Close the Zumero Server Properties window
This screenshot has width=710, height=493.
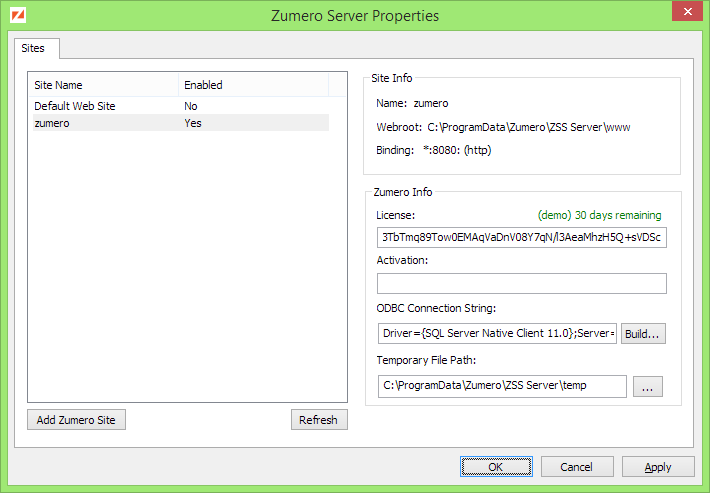pyautogui.click(x=684, y=12)
